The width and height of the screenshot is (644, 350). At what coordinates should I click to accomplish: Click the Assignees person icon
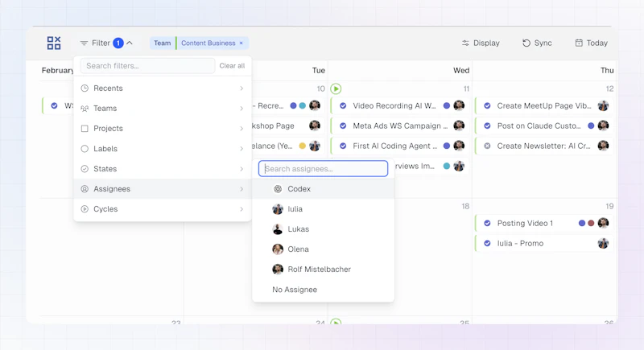85,189
